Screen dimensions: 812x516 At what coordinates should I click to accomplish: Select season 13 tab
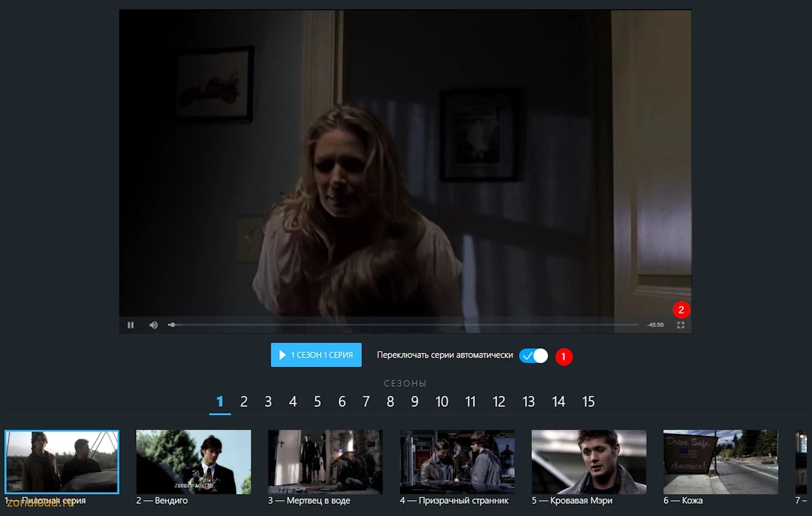pos(528,402)
